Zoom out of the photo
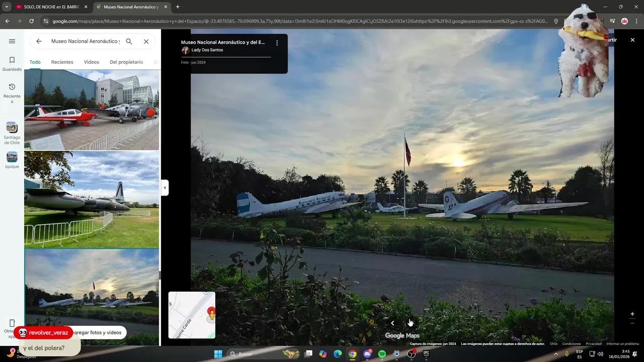The height and width of the screenshot is (362, 644). pyautogui.click(x=632, y=323)
